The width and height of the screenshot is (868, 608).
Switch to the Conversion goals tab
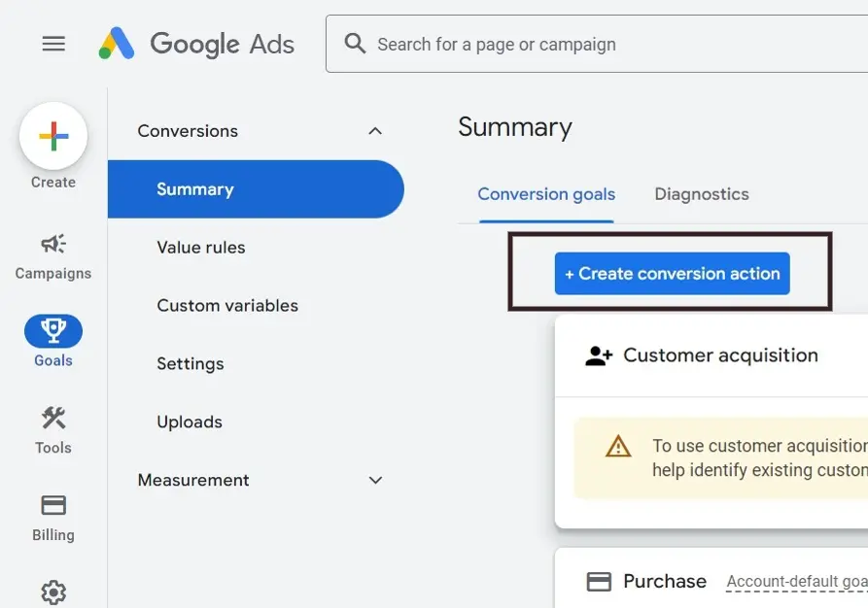click(x=546, y=194)
